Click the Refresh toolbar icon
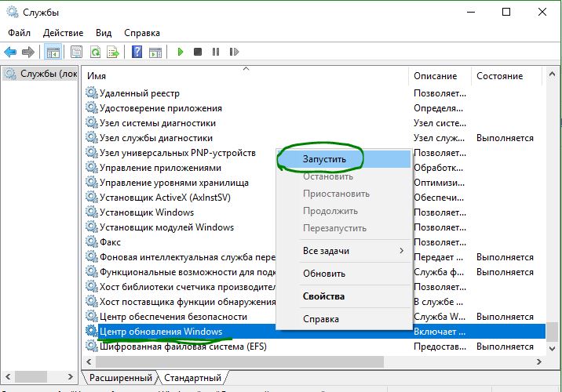 coord(95,52)
